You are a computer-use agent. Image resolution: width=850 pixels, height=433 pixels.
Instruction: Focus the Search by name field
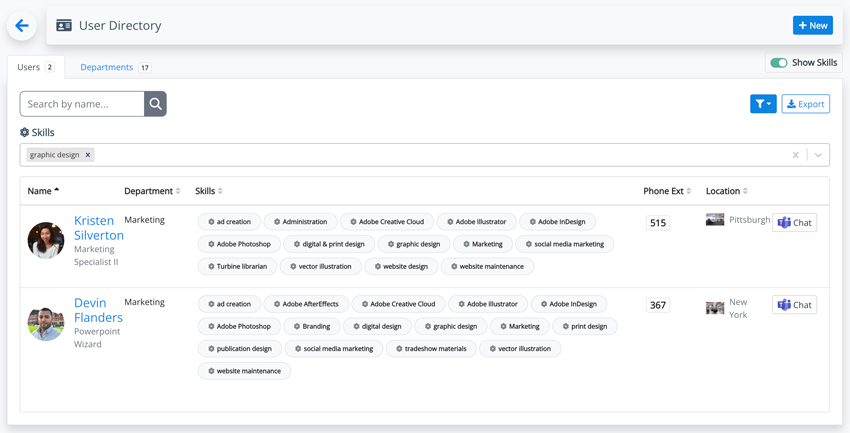pyautogui.click(x=82, y=104)
